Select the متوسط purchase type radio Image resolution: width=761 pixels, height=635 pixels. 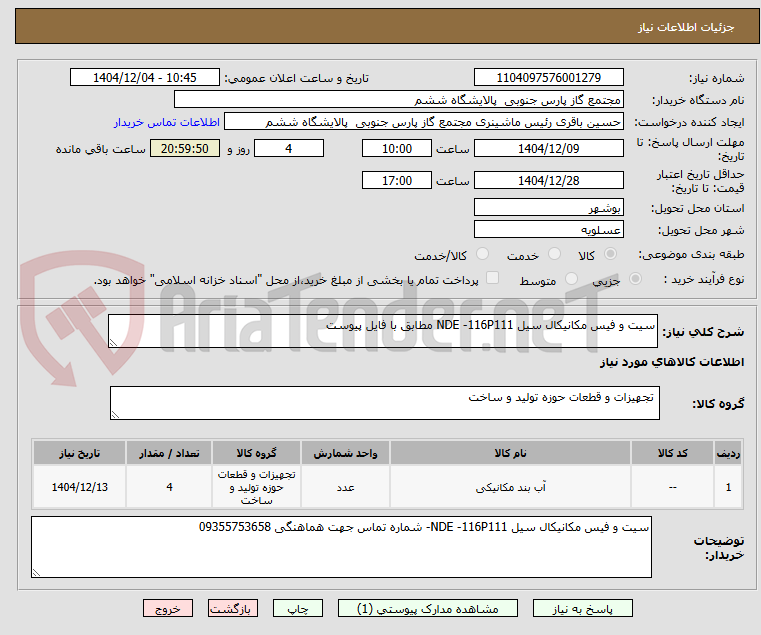pos(571,279)
